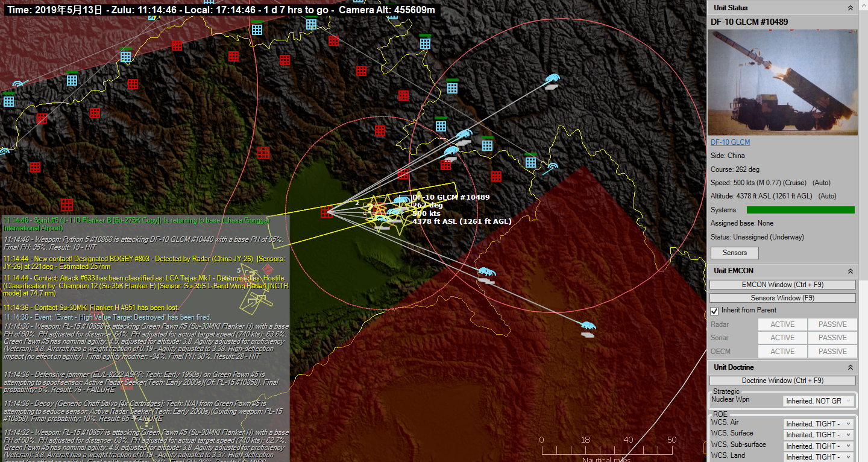
Task: Follow the DF-10 GLCM database link
Action: 731,142
